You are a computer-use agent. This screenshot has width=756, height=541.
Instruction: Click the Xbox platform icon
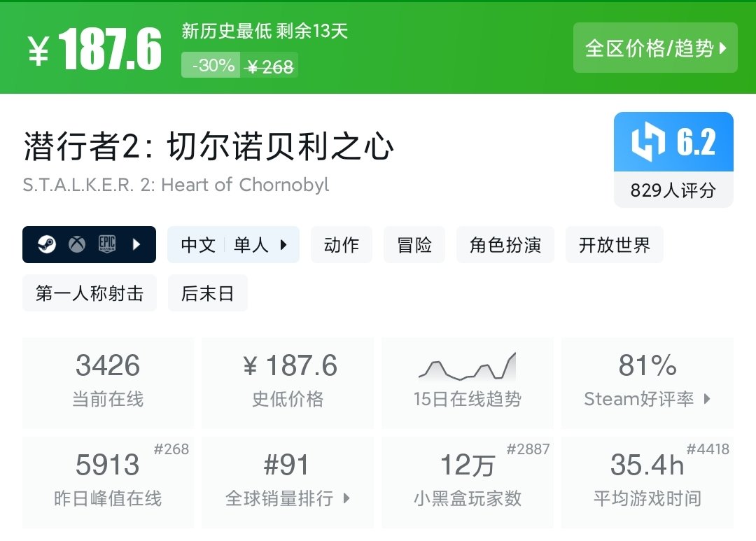point(77,244)
